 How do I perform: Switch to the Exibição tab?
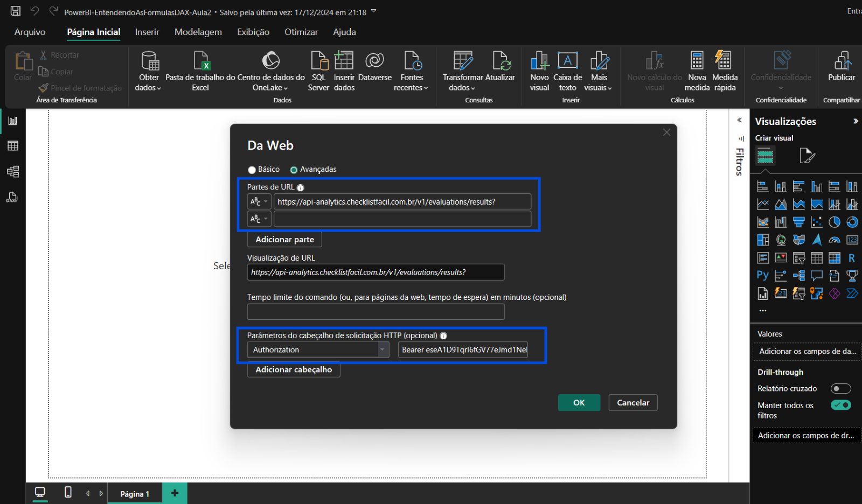(253, 32)
